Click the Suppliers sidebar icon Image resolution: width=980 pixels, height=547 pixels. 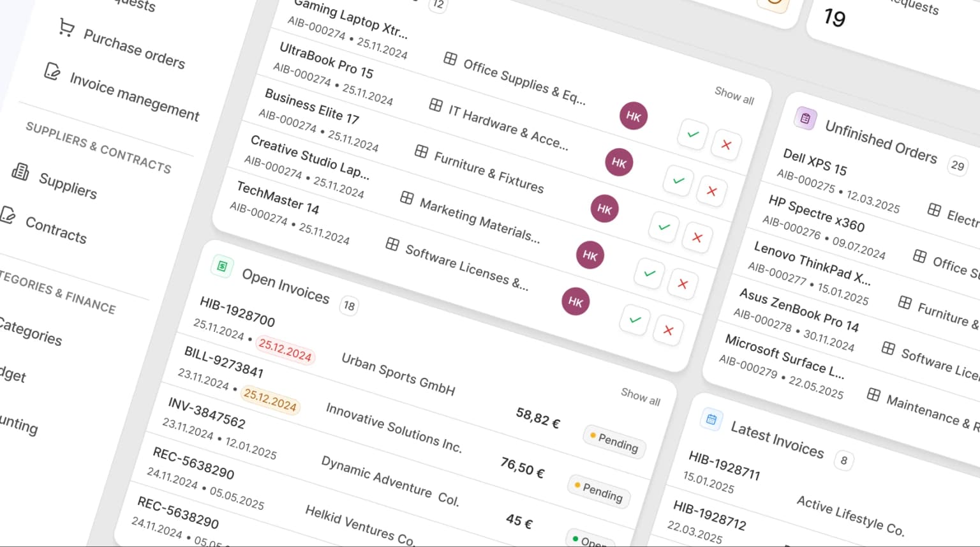point(20,172)
